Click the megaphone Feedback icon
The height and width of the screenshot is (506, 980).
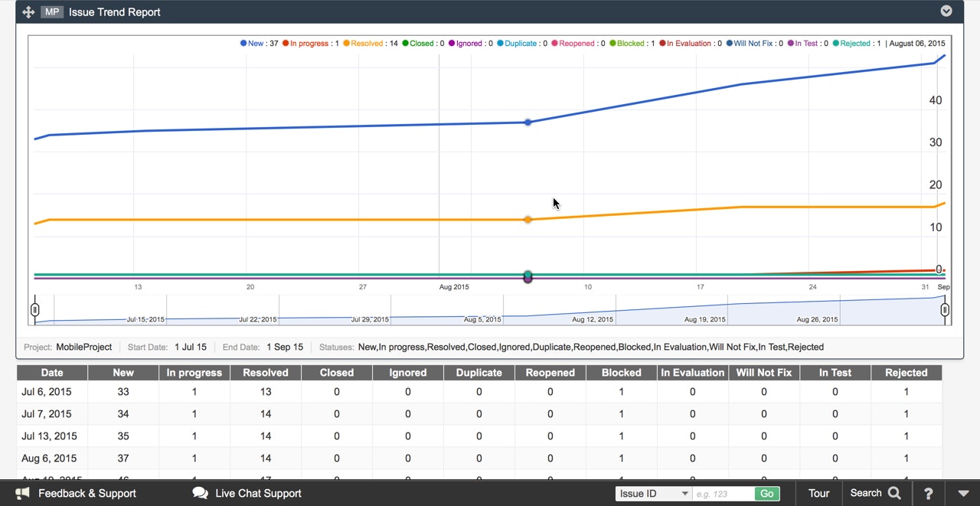(x=22, y=493)
